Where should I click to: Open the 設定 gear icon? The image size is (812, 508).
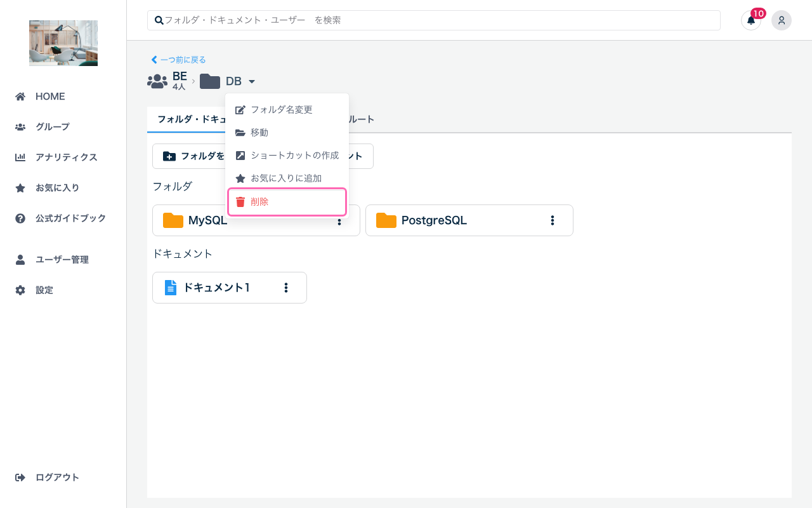pyautogui.click(x=21, y=290)
